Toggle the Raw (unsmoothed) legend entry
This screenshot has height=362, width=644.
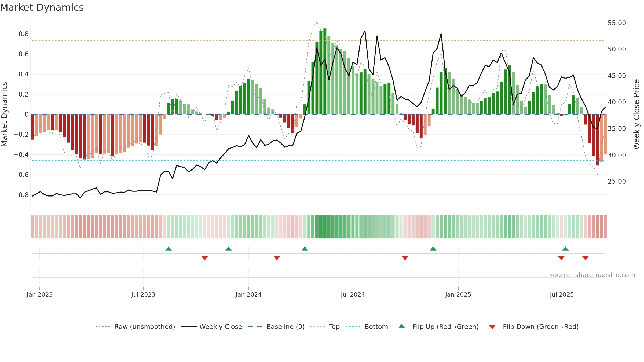click(135, 327)
